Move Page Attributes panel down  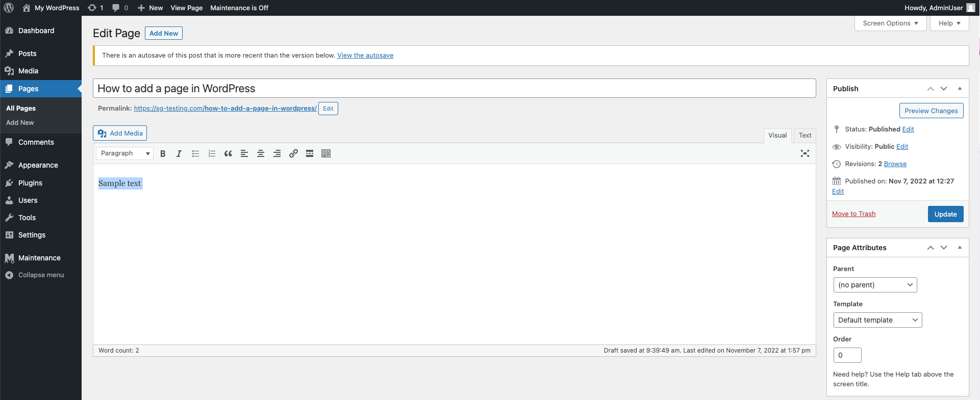click(x=944, y=248)
